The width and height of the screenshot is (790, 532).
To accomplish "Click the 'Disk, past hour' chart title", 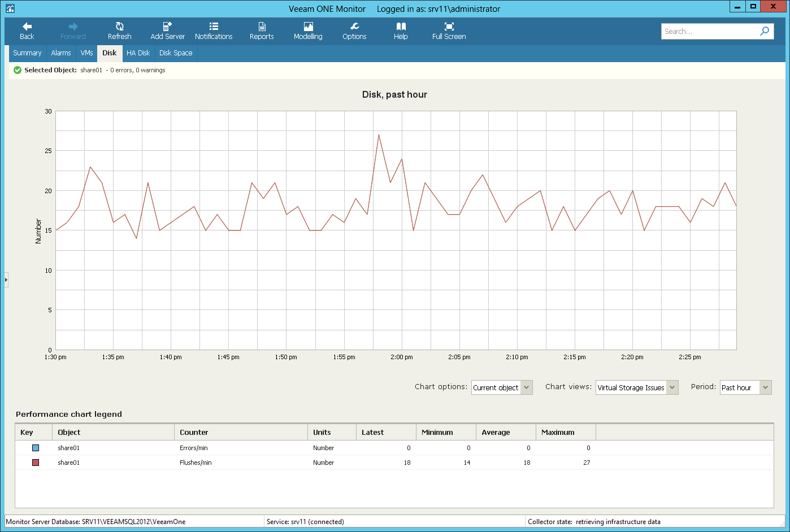I will pos(394,94).
